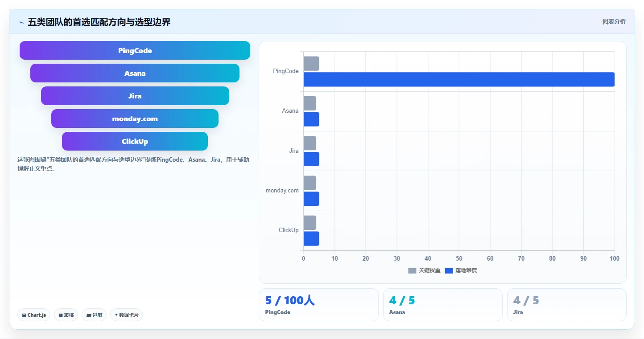Click the x-axis tick label 50
This screenshot has height=339, width=644.
click(x=459, y=258)
